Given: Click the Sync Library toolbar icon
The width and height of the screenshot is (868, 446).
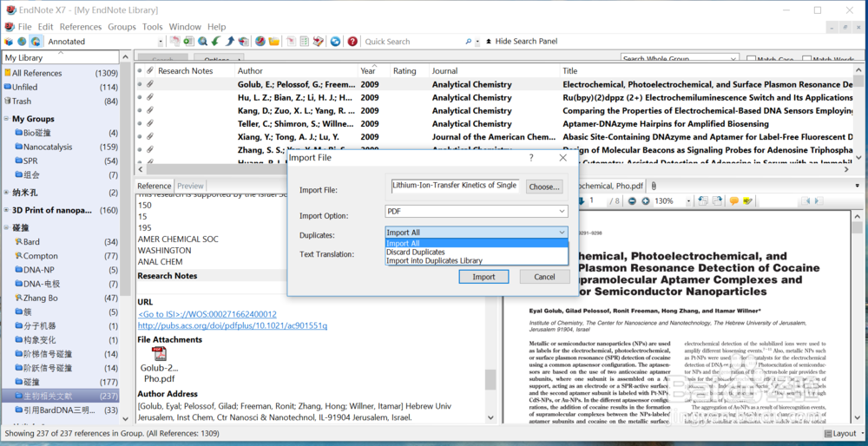Looking at the screenshot, I should (335, 42).
